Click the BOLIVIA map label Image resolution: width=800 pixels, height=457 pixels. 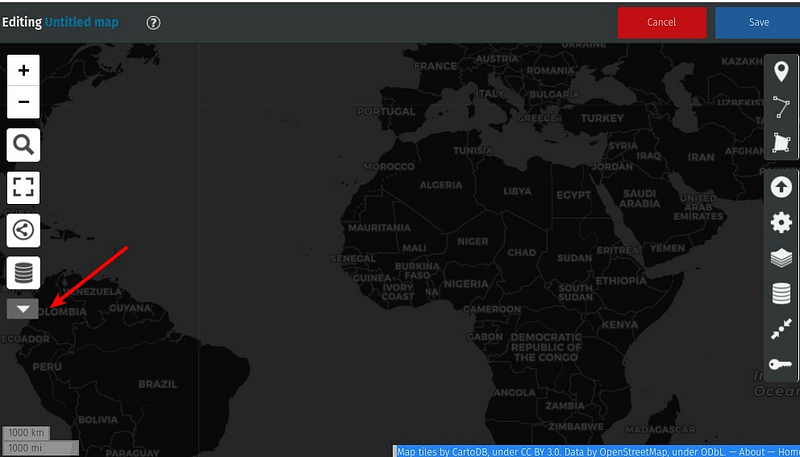coord(98,420)
